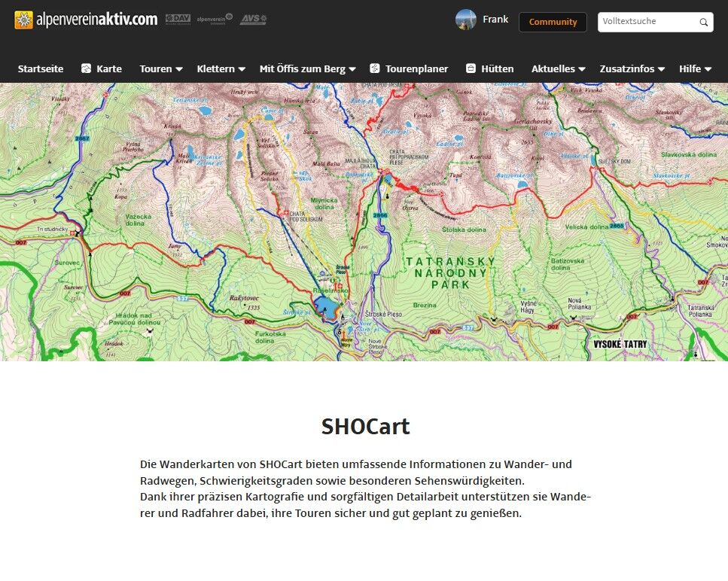Expand the Touren dropdown menu

tap(161, 68)
